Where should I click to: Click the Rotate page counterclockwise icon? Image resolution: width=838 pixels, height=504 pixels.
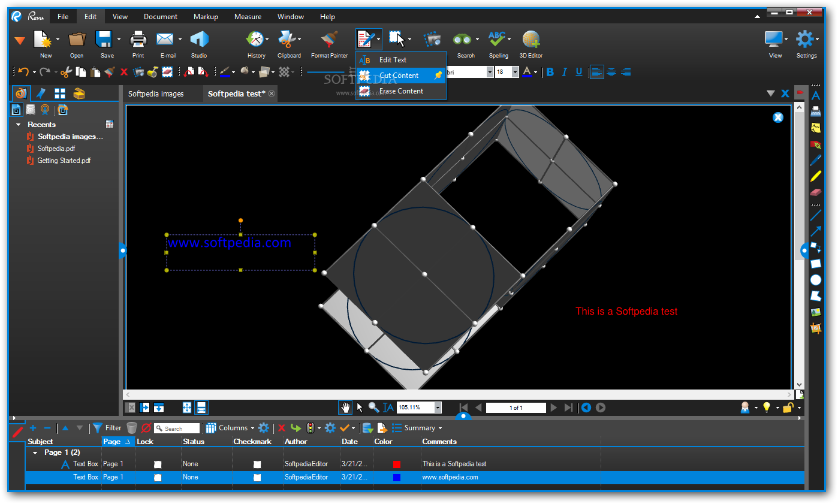pyautogui.click(x=188, y=72)
